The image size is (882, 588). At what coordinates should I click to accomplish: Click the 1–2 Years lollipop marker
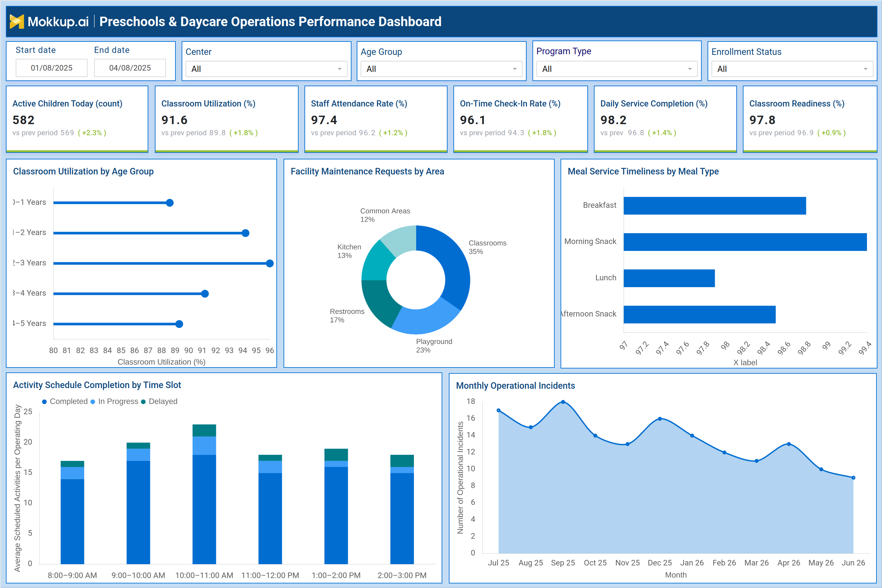[x=246, y=233]
